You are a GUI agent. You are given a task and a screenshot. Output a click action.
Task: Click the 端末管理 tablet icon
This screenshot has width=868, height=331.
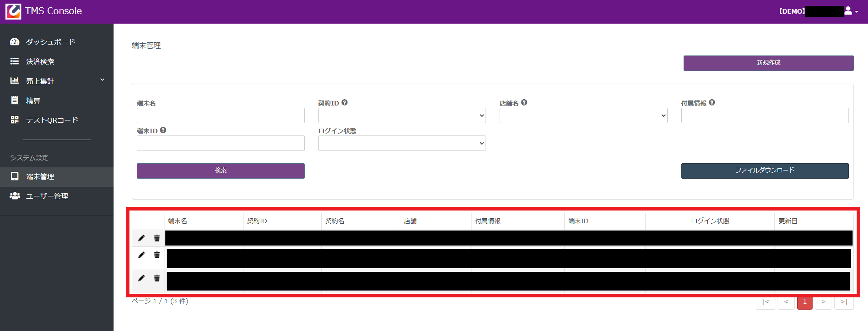pos(15,176)
